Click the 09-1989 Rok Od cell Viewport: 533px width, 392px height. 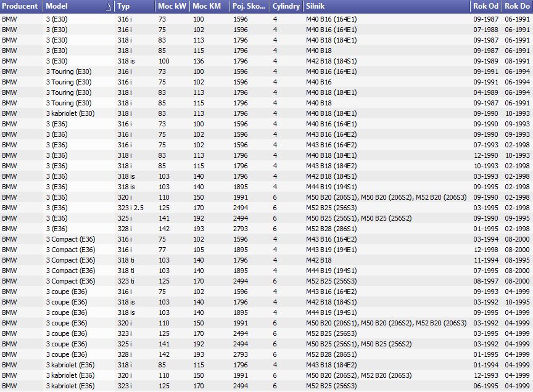tap(485, 61)
